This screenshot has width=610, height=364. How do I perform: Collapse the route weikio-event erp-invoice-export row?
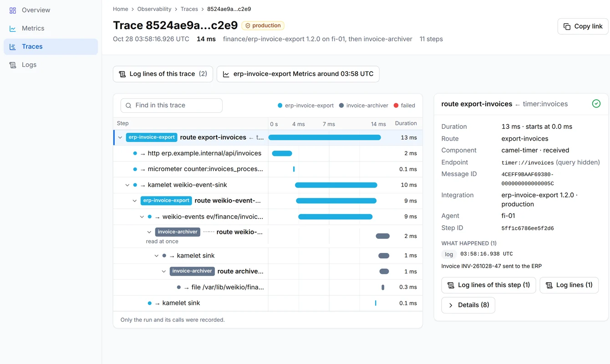[x=135, y=201]
